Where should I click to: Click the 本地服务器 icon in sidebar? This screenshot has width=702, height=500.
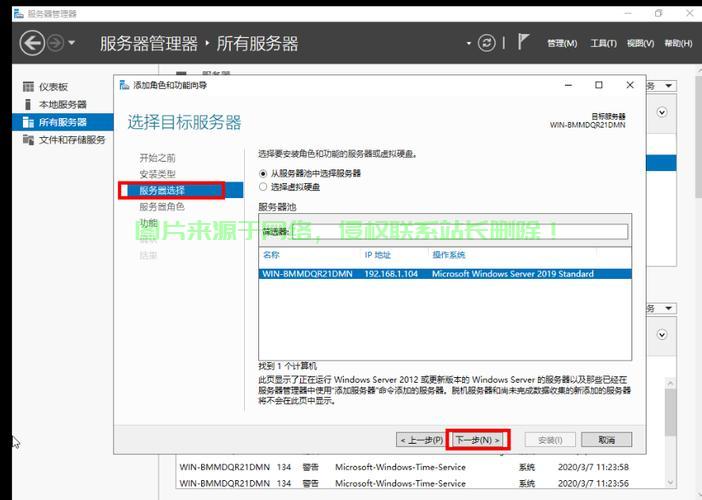click(28, 104)
